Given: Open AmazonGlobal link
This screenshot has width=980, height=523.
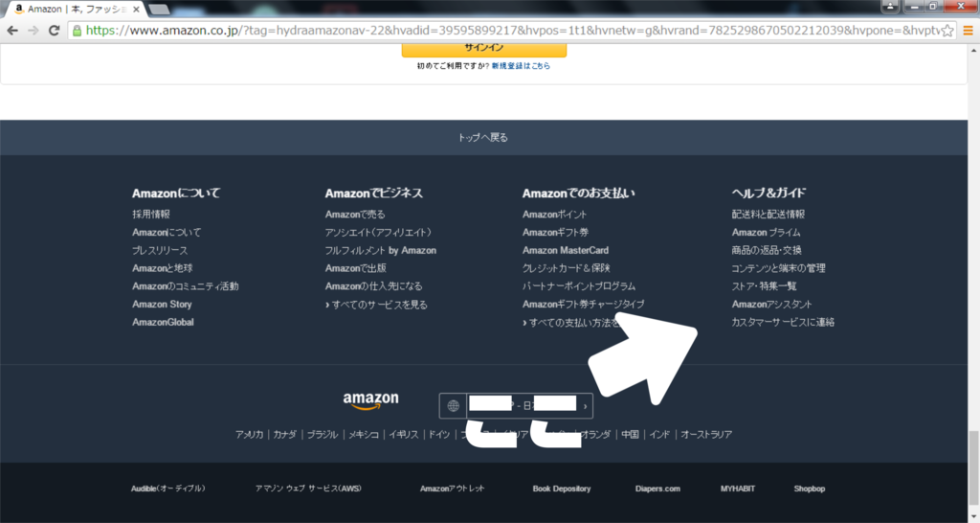Looking at the screenshot, I should [x=163, y=322].
